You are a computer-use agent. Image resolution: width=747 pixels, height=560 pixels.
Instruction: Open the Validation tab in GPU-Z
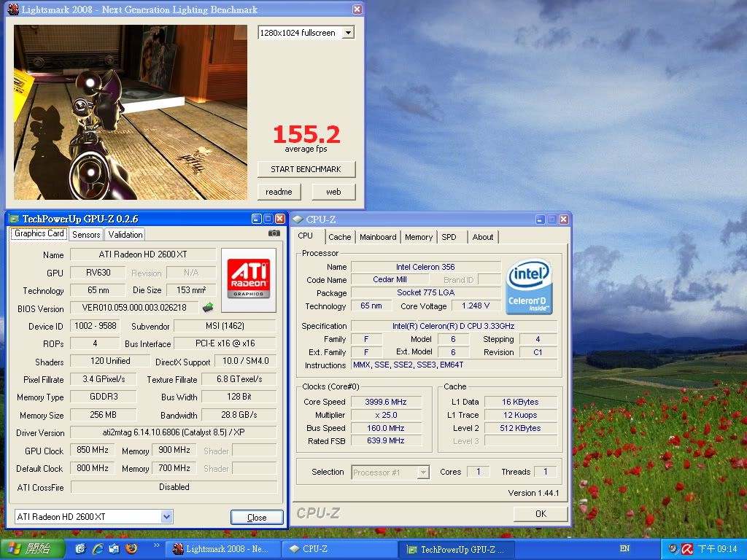pyautogui.click(x=125, y=234)
